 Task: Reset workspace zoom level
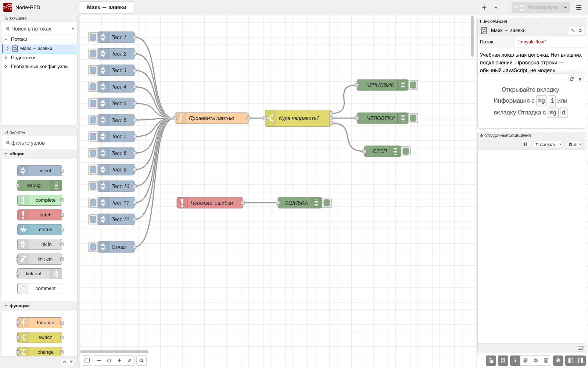pyautogui.click(x=109, y=361)
